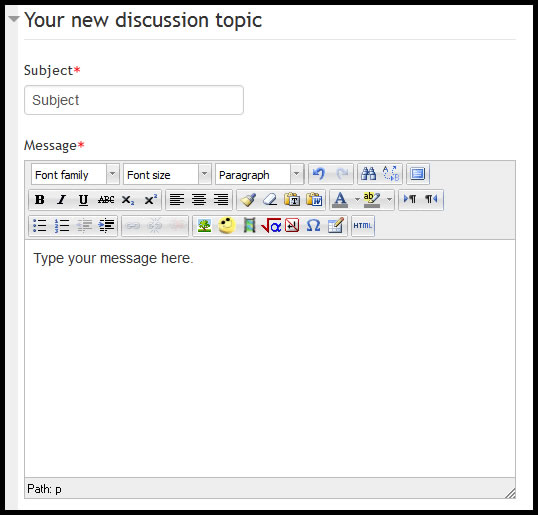Paste from Word clipboard icon
The width and height of the screenshot is (538, 515).
pos(314,199)
